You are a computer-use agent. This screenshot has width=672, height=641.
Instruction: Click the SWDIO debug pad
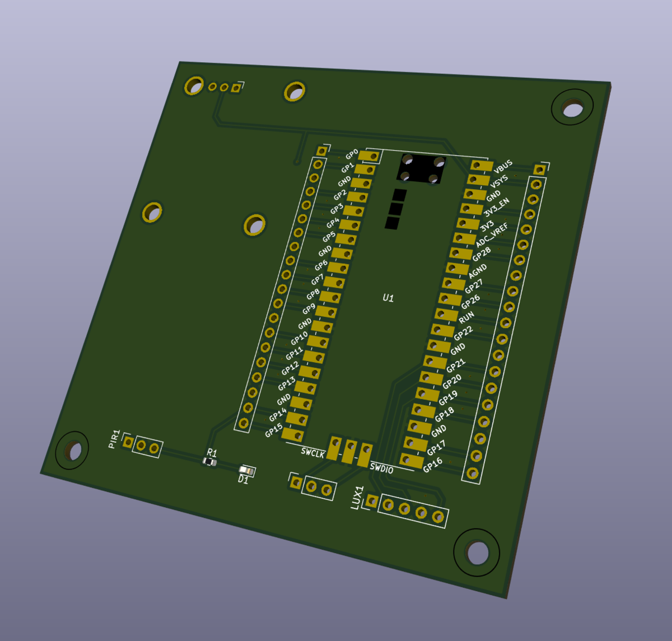(365, 455)
